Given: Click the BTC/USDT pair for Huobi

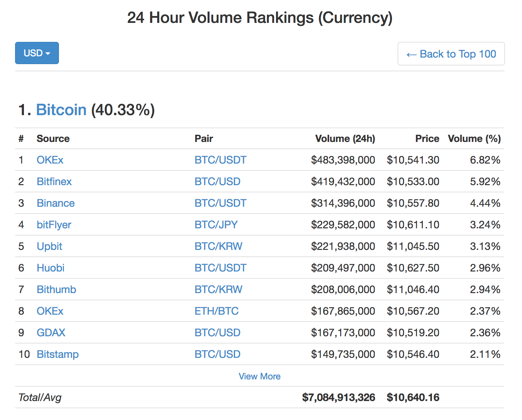Looking at the screenshot, I should (220, 268).
